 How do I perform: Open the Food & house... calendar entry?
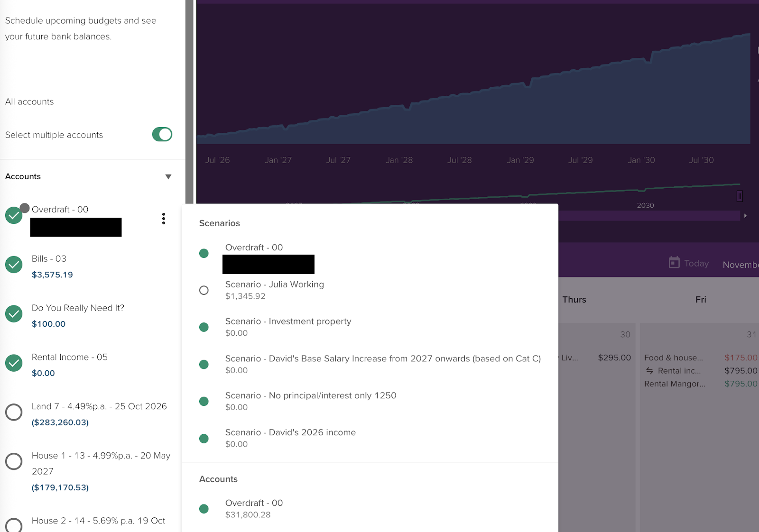673,358
